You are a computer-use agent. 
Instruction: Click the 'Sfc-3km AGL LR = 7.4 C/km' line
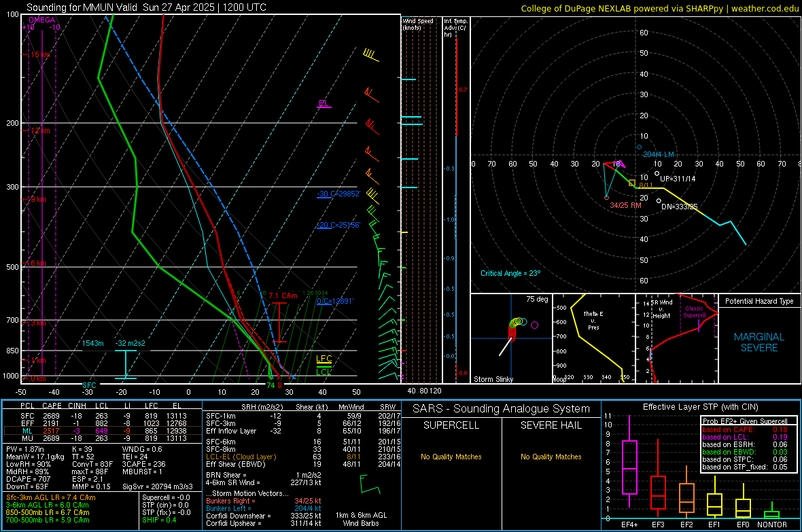(51, 498)
